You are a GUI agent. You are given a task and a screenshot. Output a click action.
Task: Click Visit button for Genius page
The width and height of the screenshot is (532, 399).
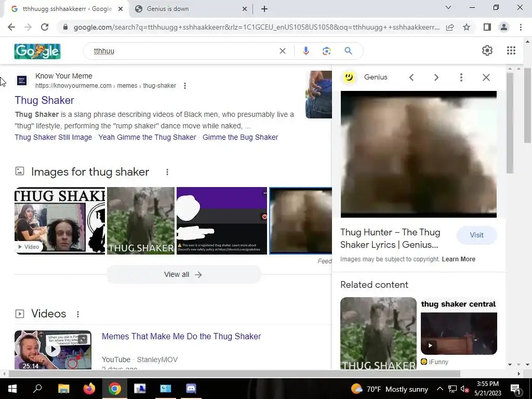(476, 235)
